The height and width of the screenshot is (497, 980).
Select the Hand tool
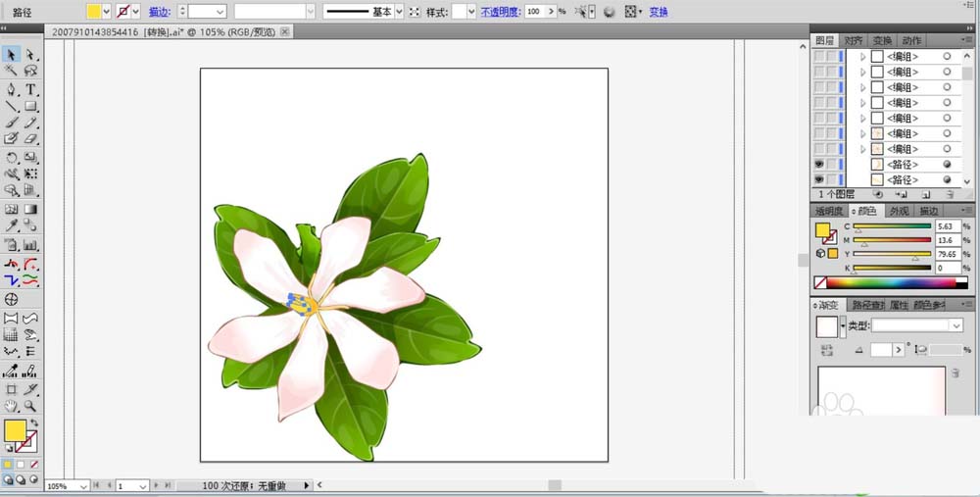click(x=11, y=406)
